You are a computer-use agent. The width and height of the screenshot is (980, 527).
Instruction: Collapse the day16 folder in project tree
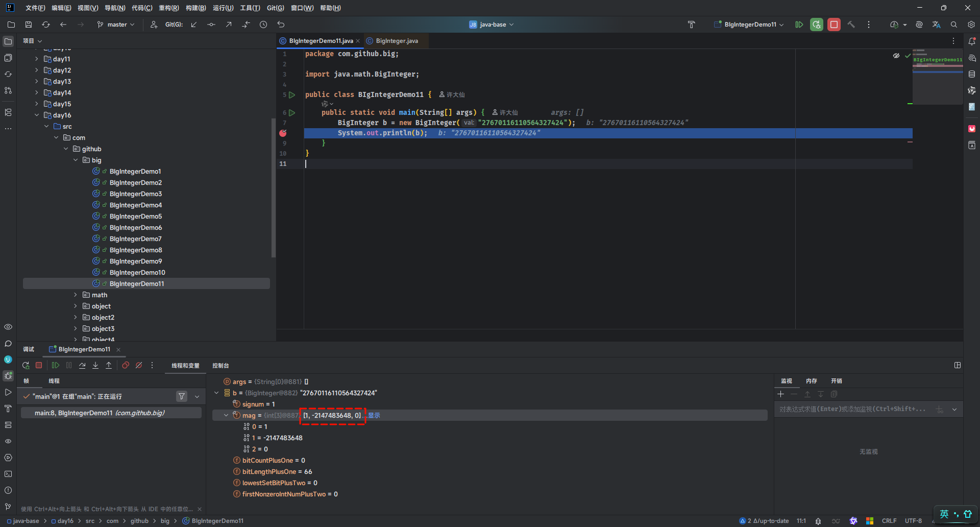click(37, 115)
